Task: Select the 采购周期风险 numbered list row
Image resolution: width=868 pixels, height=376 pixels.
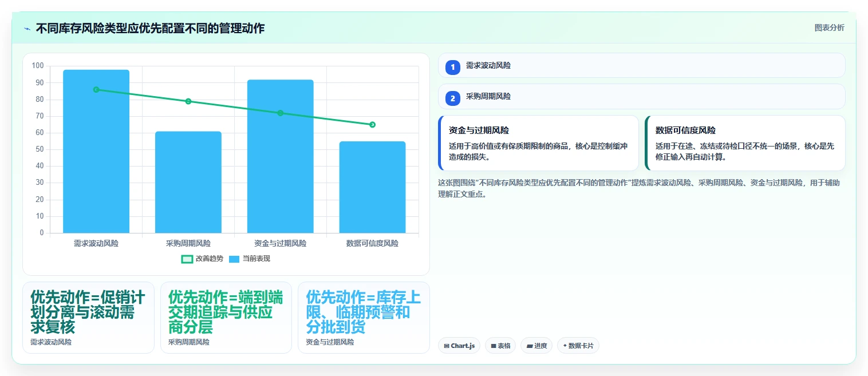Action: point(641,96)
